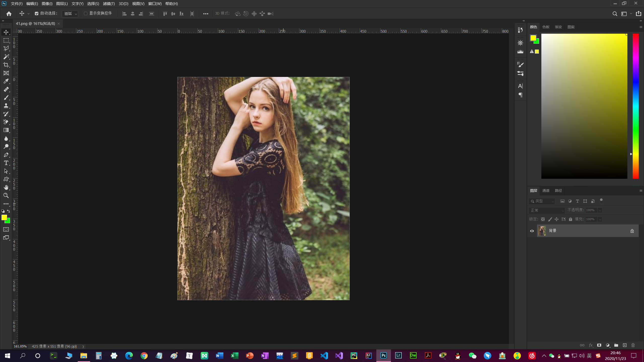644x362 pixels.
Task: Open the layer blend mode 正常 dropdown
Action: [546, 210]
